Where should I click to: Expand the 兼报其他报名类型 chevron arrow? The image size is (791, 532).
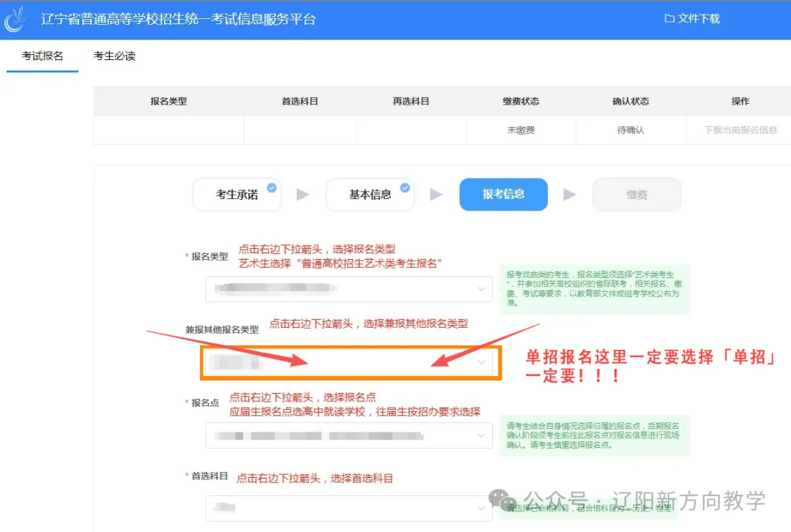[481, 362]
